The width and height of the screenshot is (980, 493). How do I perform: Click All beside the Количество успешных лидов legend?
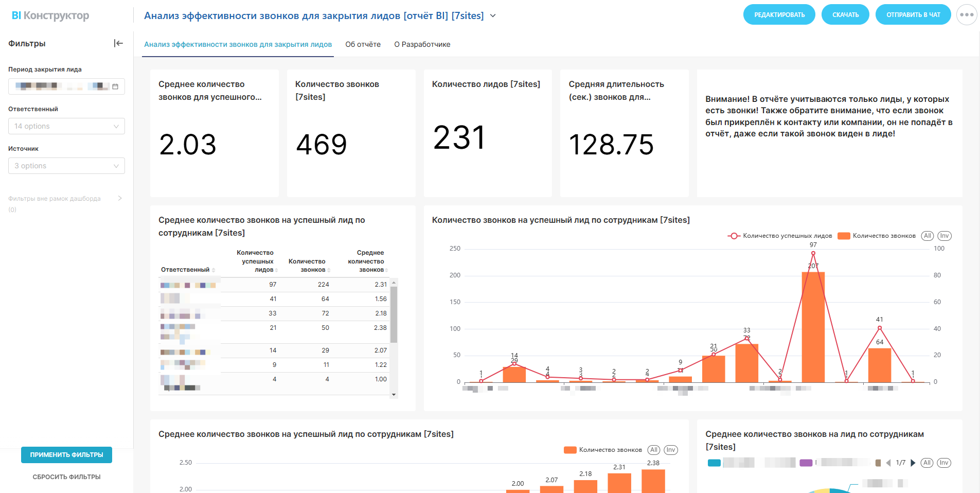[x=928, y=236]
